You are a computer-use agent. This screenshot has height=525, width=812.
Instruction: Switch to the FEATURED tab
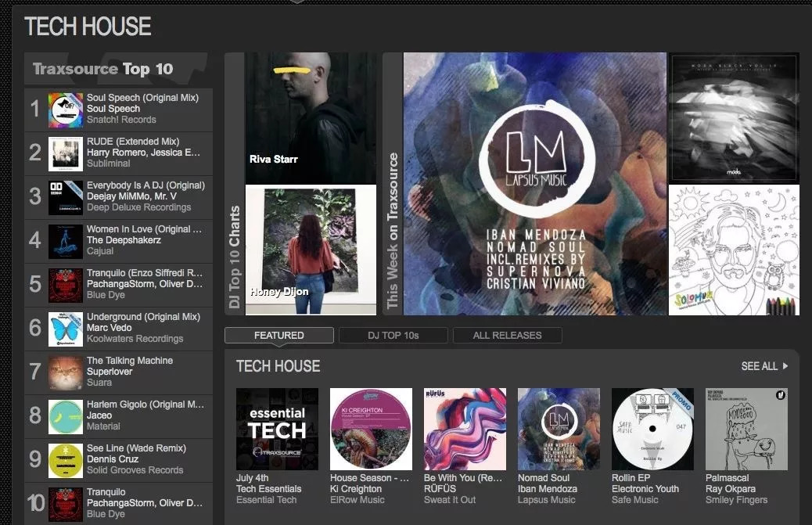(x=279, y=336)
